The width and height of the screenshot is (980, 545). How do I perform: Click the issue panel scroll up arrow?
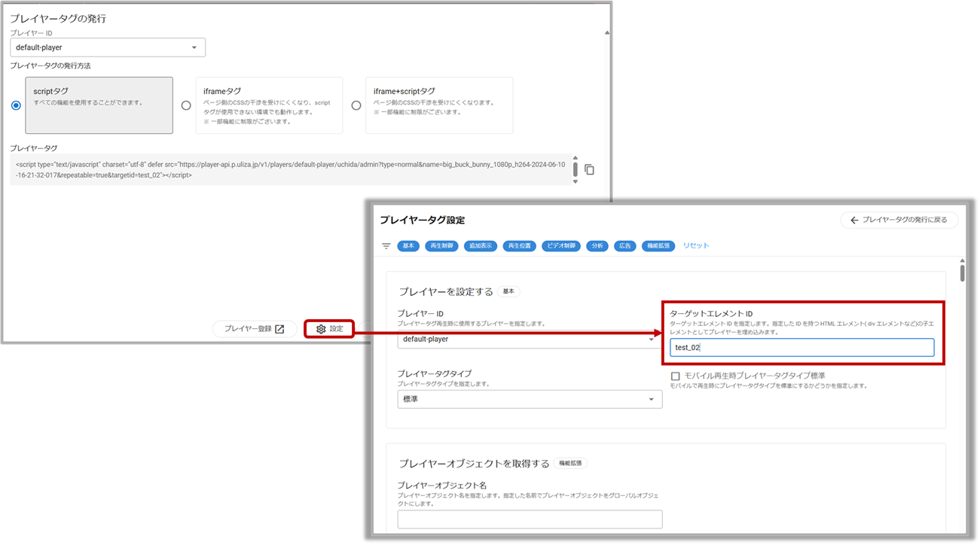pyautogui.click(x=607, y=33)
